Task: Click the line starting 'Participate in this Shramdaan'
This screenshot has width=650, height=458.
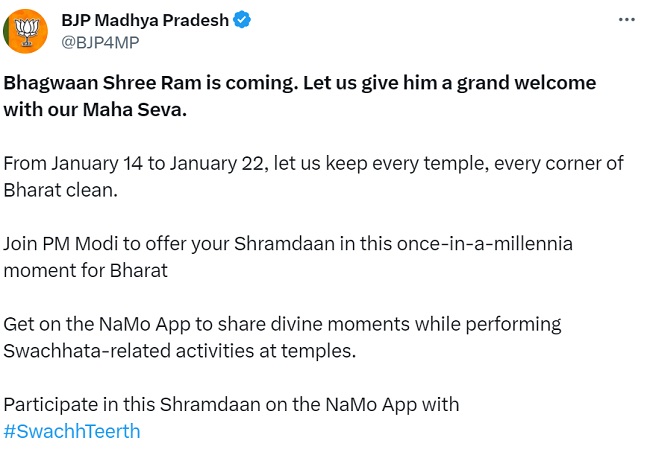Action: point(232,405)
